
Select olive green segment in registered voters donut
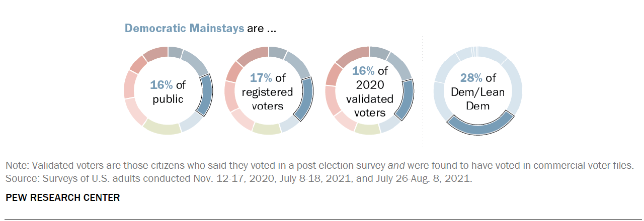[x=267, y=129]
